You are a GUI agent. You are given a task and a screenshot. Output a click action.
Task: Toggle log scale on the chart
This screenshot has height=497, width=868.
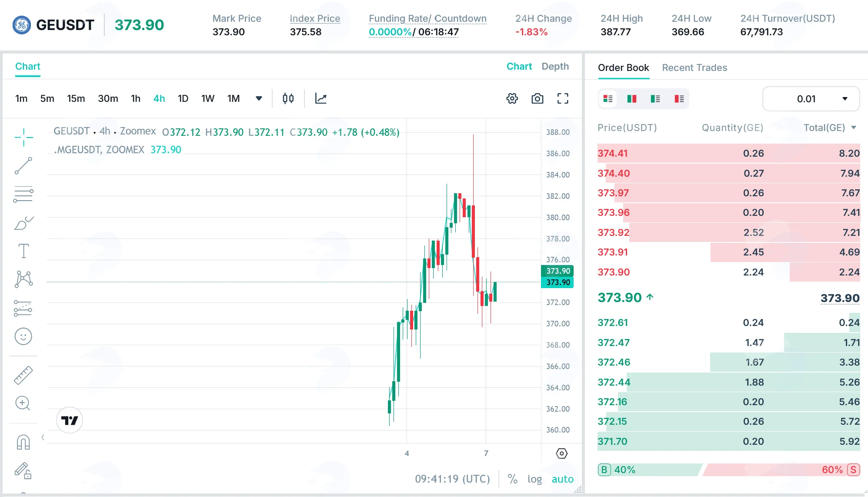coord(534,479)
